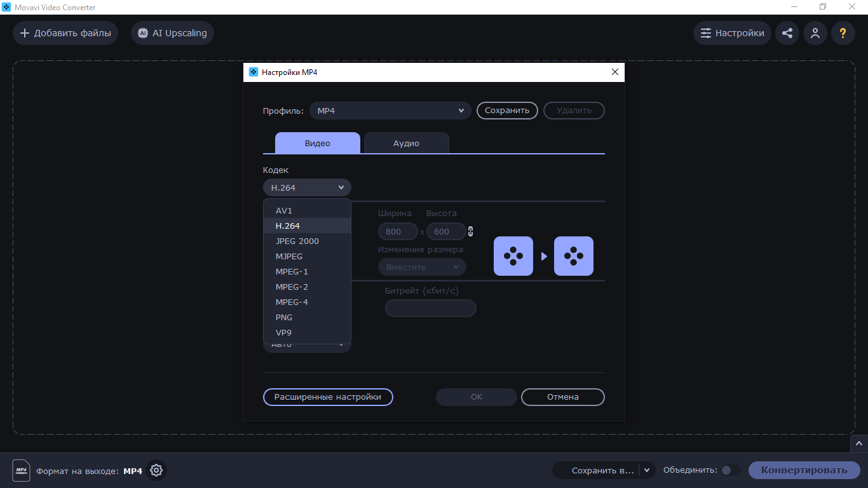Select the MPEG-2 codec
This screenshot has width=868, height=488.
point(307,287)
